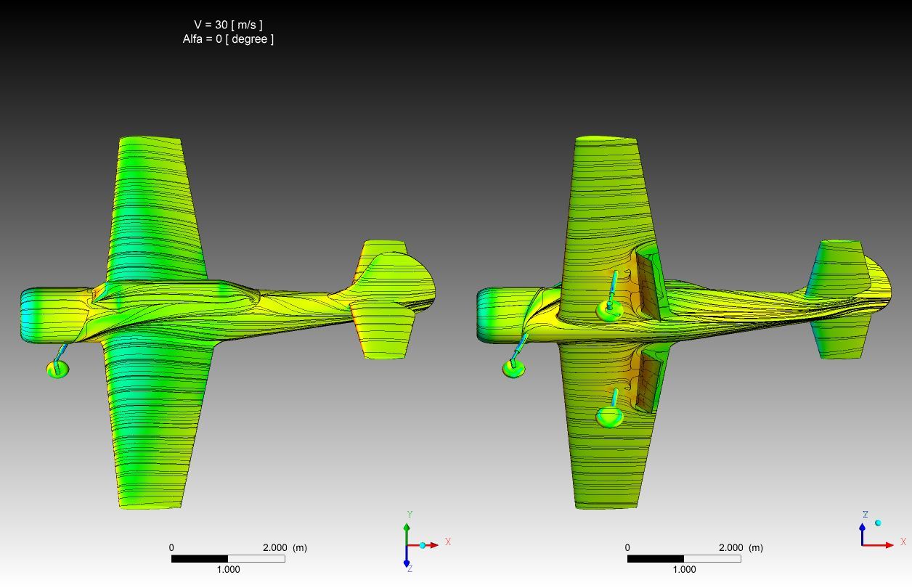Screen dimensions: 912x588
Task: Click the right view's scale bar ruler
Action: tap(684, 559)
